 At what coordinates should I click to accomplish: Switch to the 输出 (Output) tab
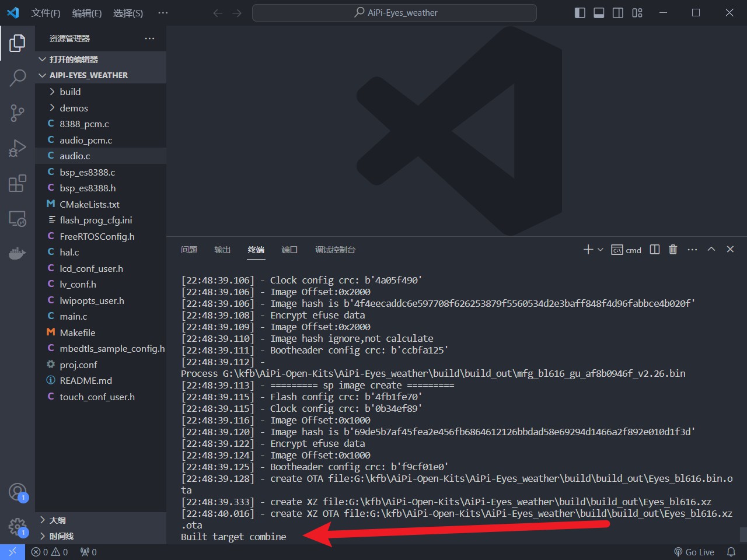coord(222,250)
